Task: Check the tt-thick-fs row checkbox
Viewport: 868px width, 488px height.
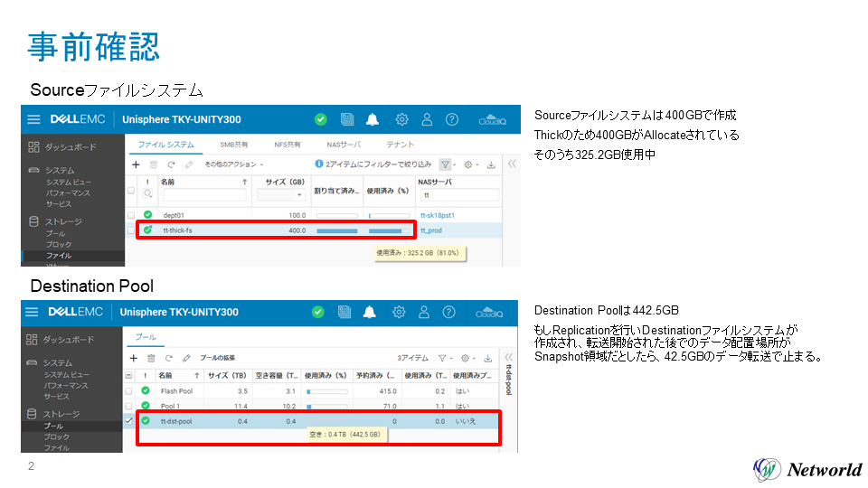Action: pyautogui.click(x=131, y=230)
